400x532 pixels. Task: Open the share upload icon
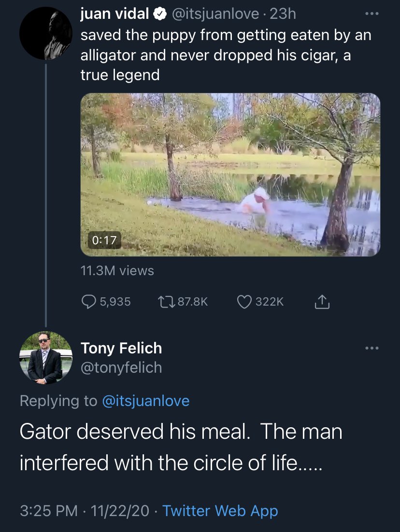(x=322, y=301)
